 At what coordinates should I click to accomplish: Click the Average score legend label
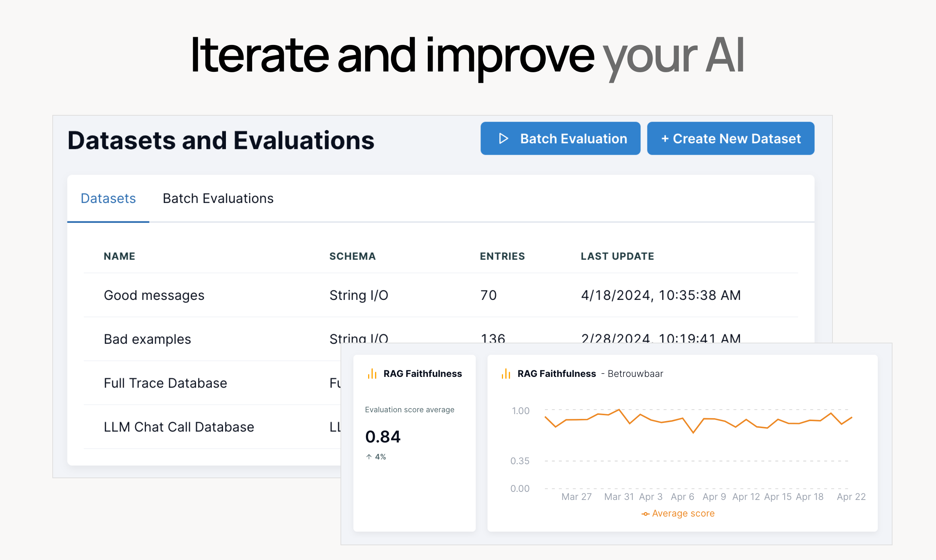pyautogui.click(x=683, y=514)
